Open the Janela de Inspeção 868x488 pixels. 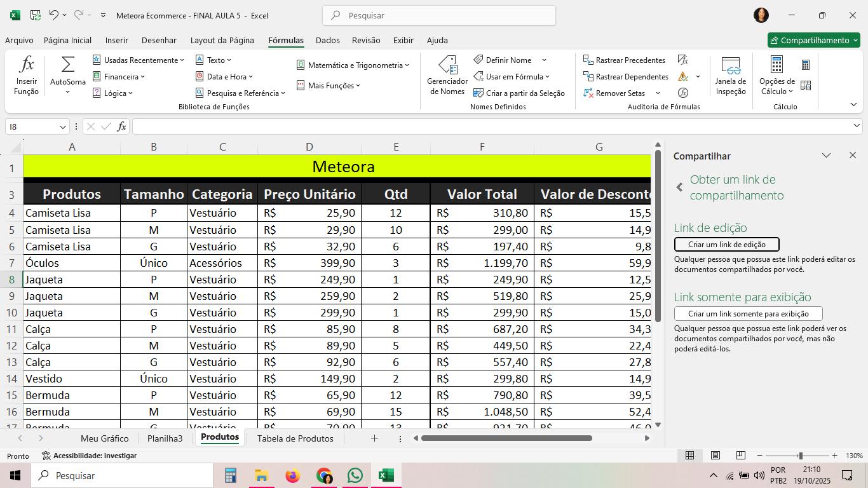[730, 66]
